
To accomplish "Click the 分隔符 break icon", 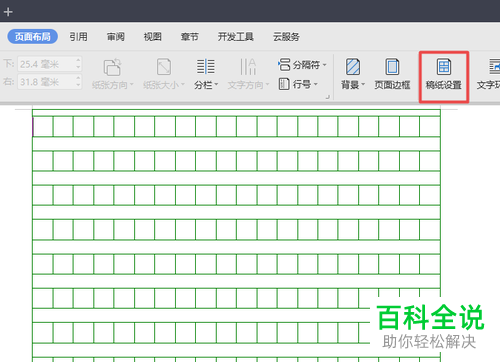I will click(284, 64).
